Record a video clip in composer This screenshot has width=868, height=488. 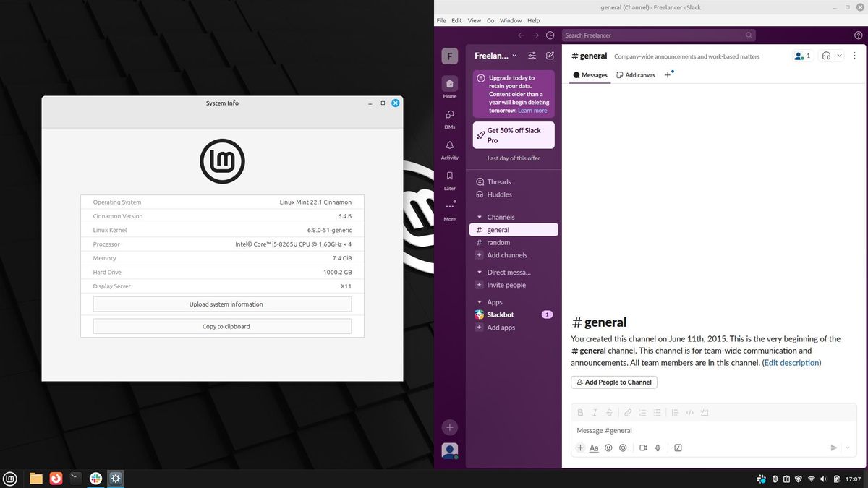[643, 448]
